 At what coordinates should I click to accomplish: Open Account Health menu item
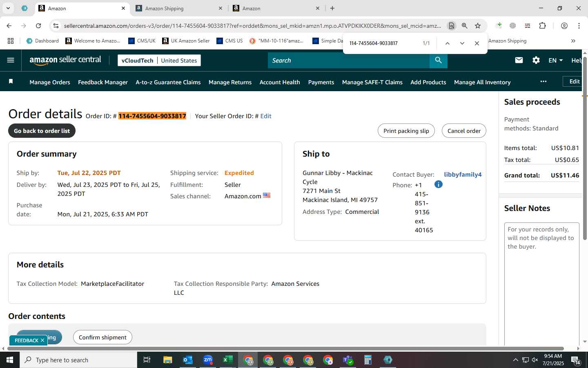click(x=280, y=82)
